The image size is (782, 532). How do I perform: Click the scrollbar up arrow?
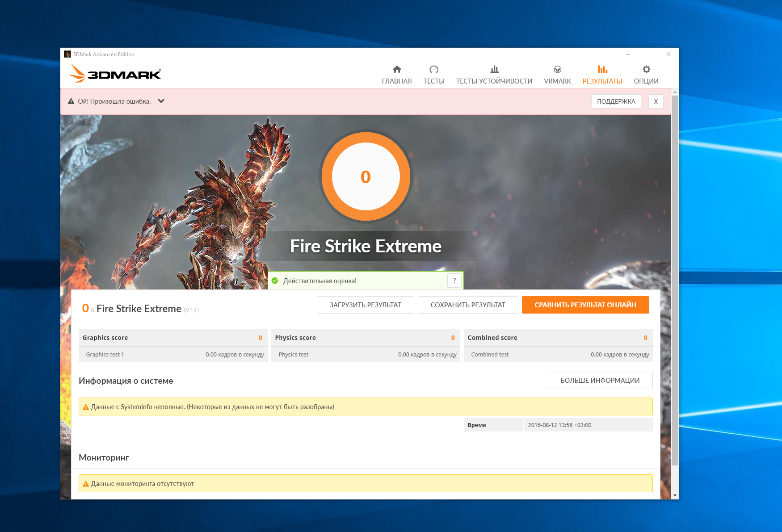point(675,92)
